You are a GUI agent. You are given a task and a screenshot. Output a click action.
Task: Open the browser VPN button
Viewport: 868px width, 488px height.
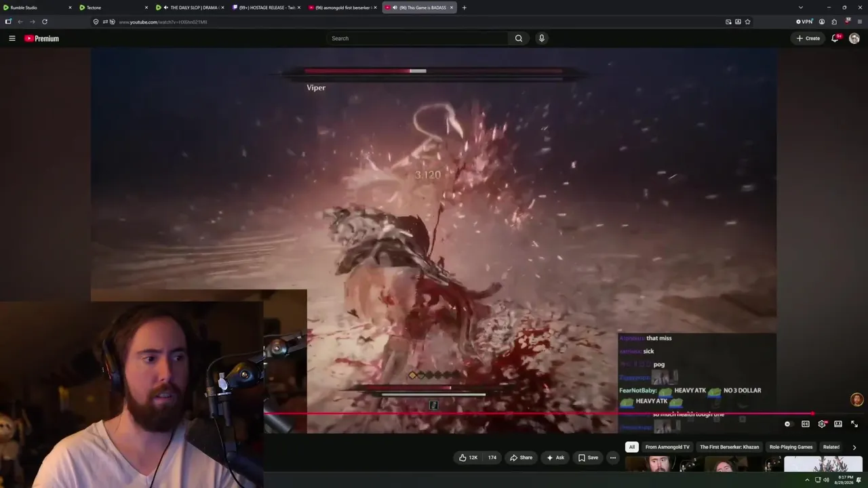[804, 22]
